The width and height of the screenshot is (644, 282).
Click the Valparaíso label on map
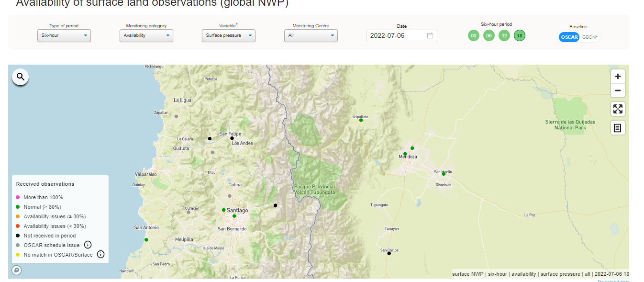[x=146, y=175]
